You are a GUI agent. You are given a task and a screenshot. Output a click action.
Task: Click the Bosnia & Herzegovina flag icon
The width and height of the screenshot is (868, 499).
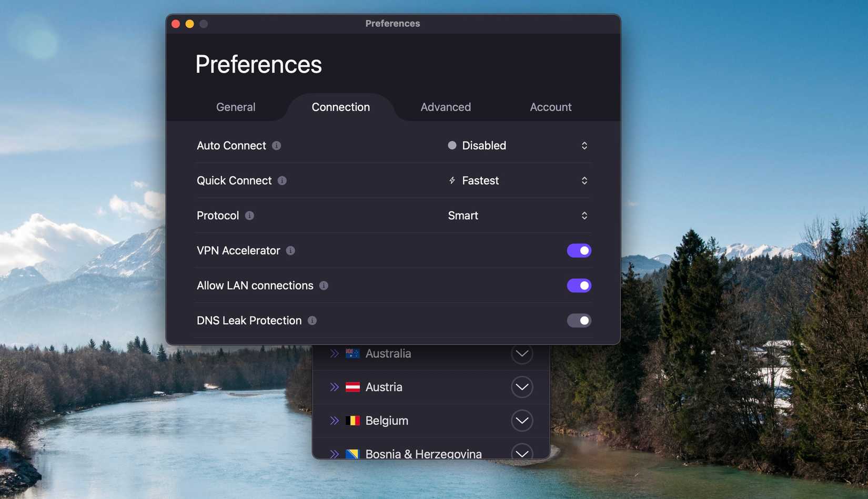click(x=352, y=454)
